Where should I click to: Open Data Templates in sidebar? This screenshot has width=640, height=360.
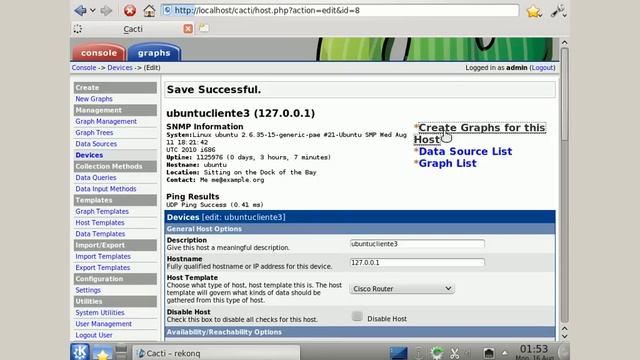pos(100,234)
